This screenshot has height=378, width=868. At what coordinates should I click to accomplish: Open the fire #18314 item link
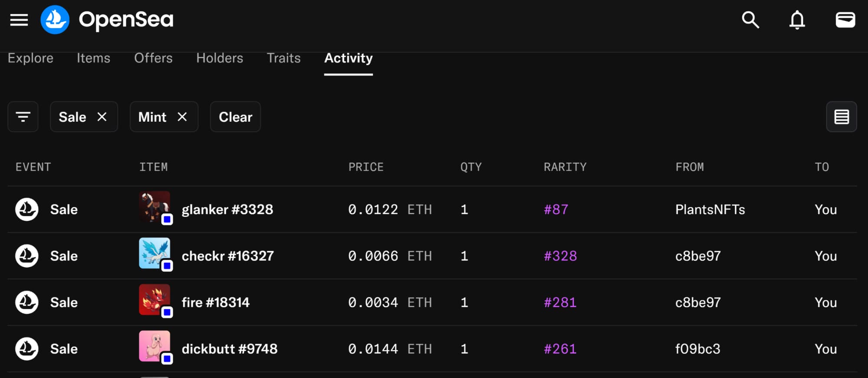[x=215, y=302]
